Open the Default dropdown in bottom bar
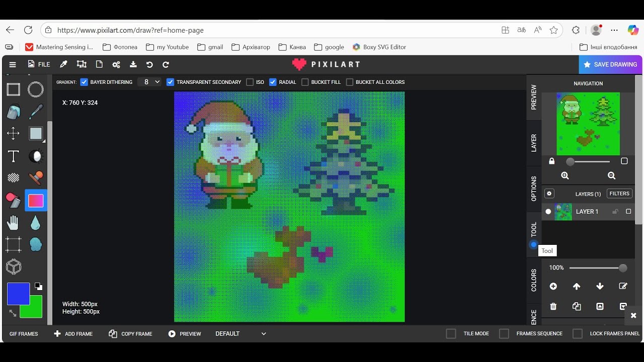Viewport: 644px width, 362px height. 240,334
